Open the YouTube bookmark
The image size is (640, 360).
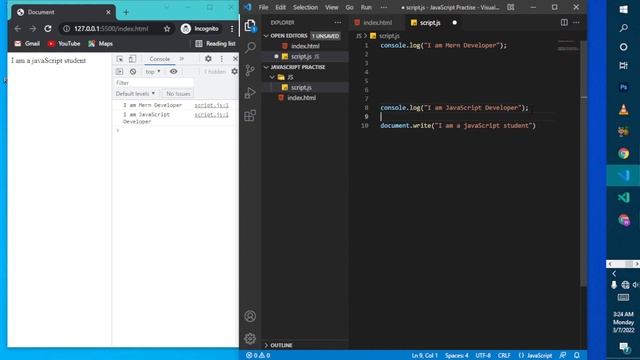tap(64, 44)
